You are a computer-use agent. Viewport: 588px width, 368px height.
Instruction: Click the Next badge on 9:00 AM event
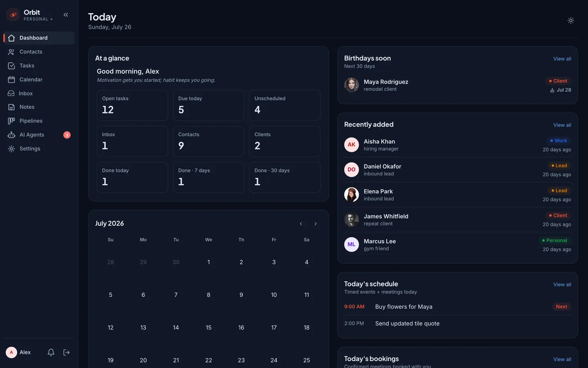561,307
